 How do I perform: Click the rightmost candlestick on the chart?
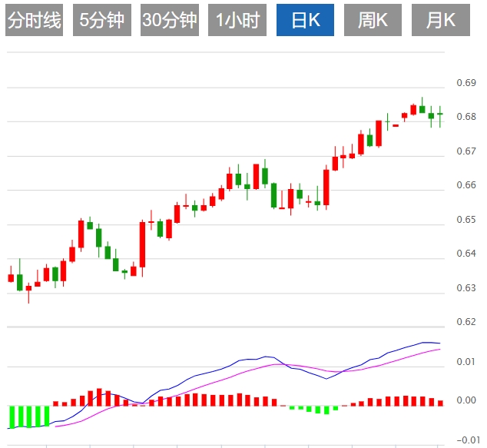(x=440, y=114)
